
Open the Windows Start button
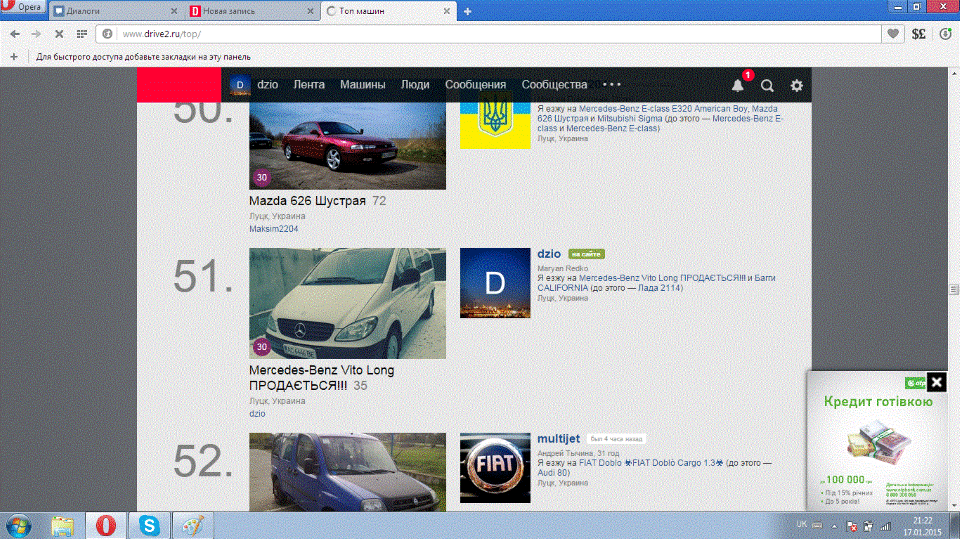[18, 526]
